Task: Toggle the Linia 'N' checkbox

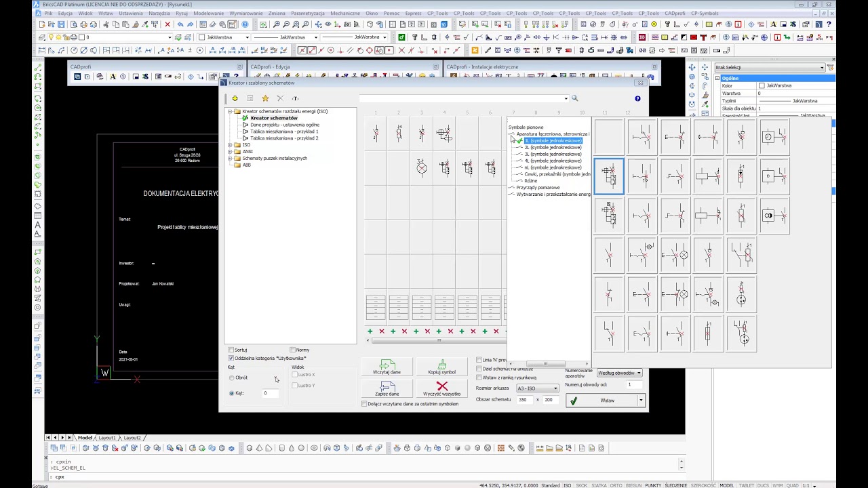Action: 479,360
